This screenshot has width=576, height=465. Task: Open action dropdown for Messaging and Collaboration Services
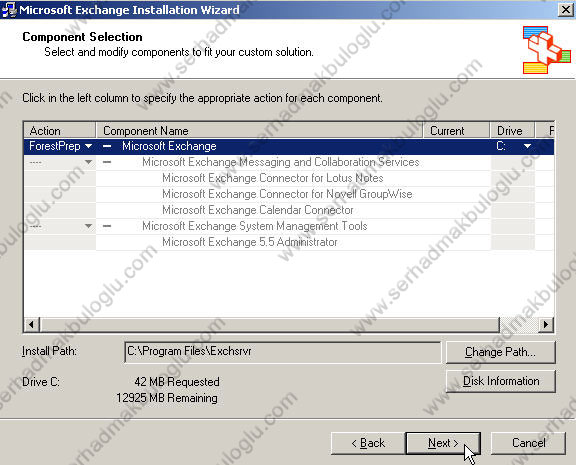(x=88, y=162)
